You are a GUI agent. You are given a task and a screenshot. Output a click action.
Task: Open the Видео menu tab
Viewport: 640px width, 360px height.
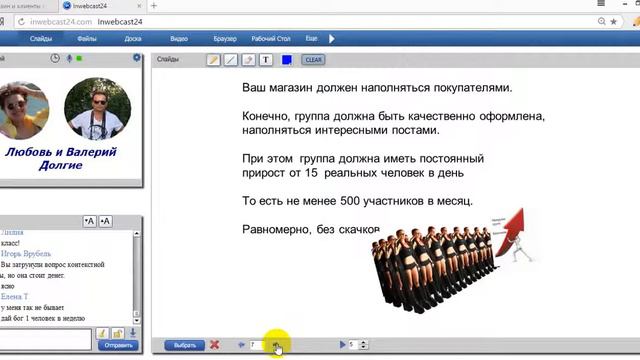179,39
